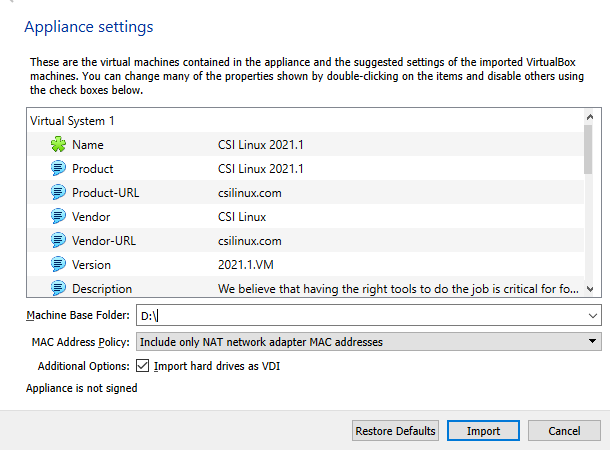
Task: Click the green icon beside Name
Action: (58, 144)
